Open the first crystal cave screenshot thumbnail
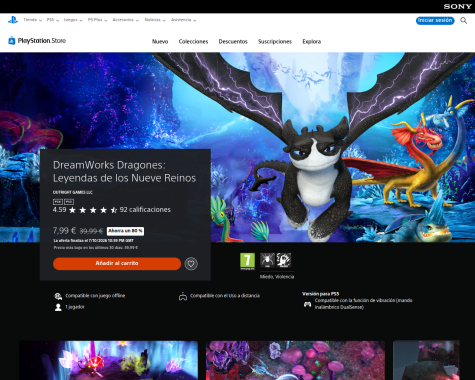Viewport: 475px width, 380px height. point(108,360)
